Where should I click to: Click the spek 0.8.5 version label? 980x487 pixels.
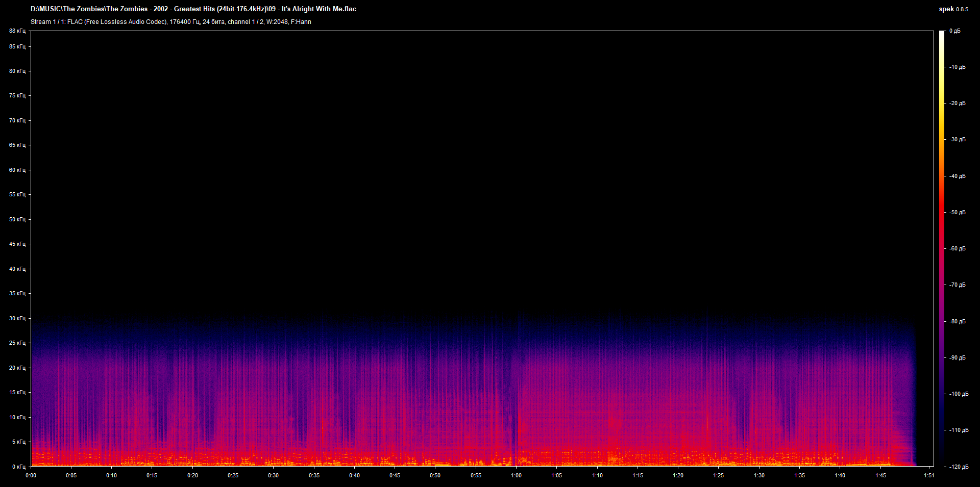pos(953,9)
